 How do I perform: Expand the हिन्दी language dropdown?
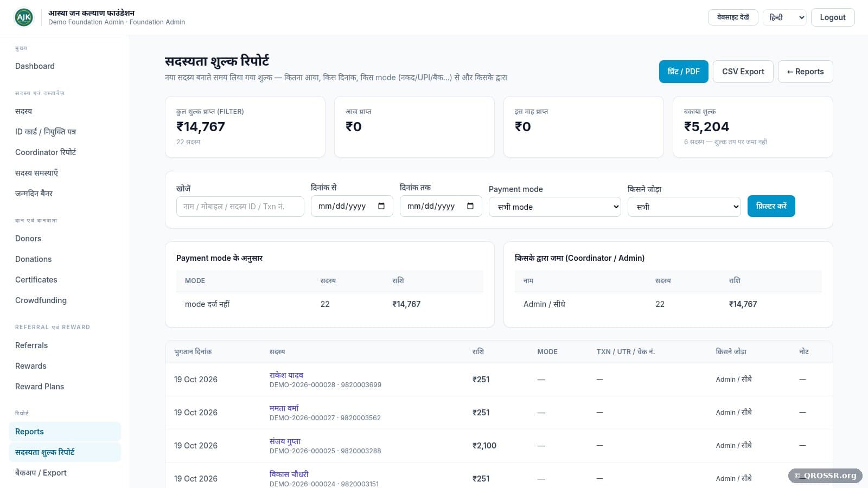pyautogui.click(x=784, y=17)
